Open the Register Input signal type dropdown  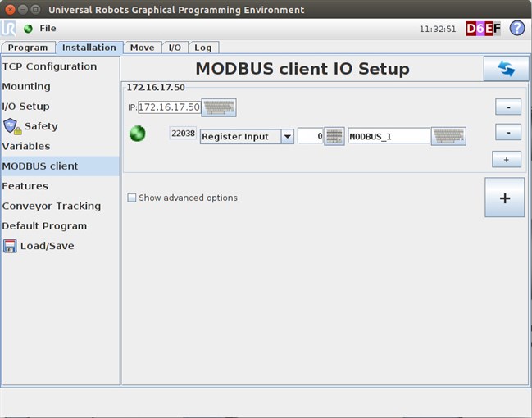coord(247,136)
